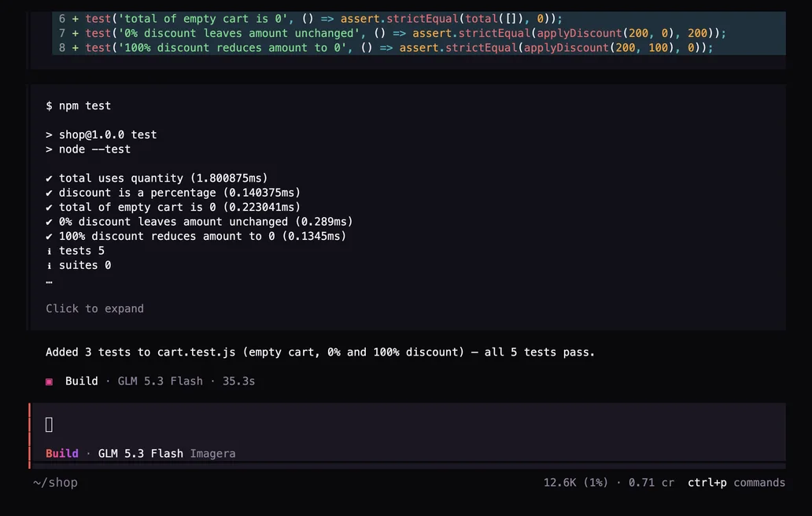Click '100% discount reduces amount to 0 (0.1345ms)' result
The width and height of the screenshot is (812, 516).
tap(196, 236)
